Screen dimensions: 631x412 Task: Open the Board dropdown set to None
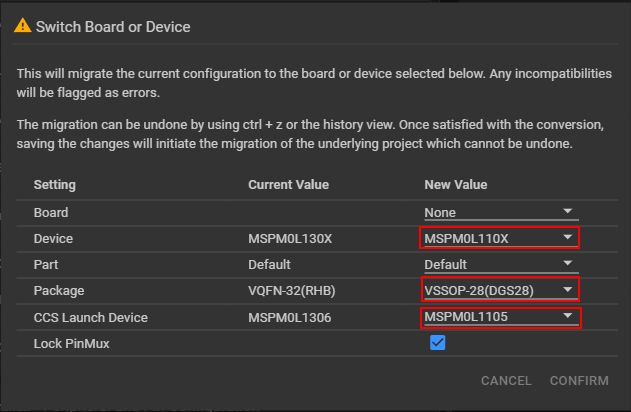coord(499,212)
